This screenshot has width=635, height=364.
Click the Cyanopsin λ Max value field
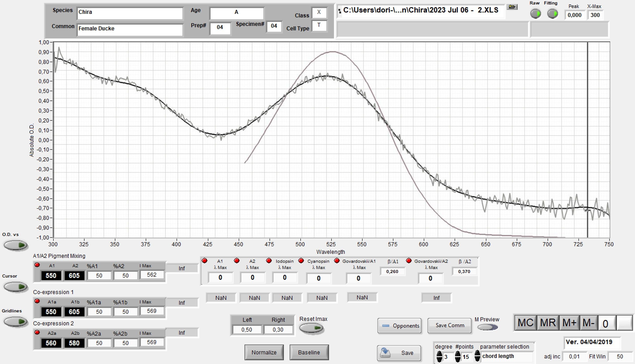pos(319,278)
